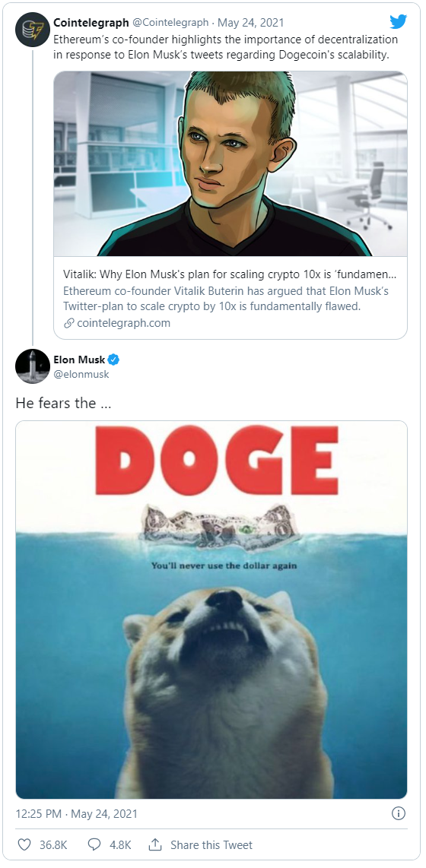Open the @elonmusk handle link
This screenshot has width=426, height=868.
click(x=81, y=374)
